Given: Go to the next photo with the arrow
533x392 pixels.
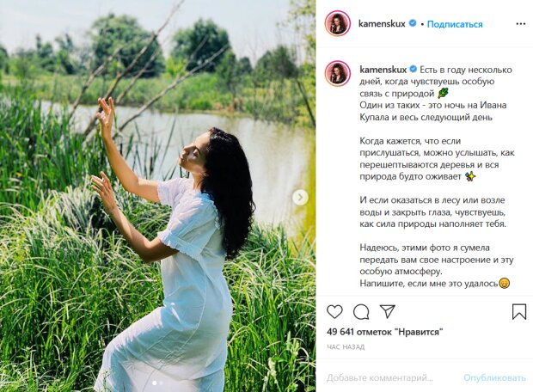Looking at the screenshot, I should [300, 197].
